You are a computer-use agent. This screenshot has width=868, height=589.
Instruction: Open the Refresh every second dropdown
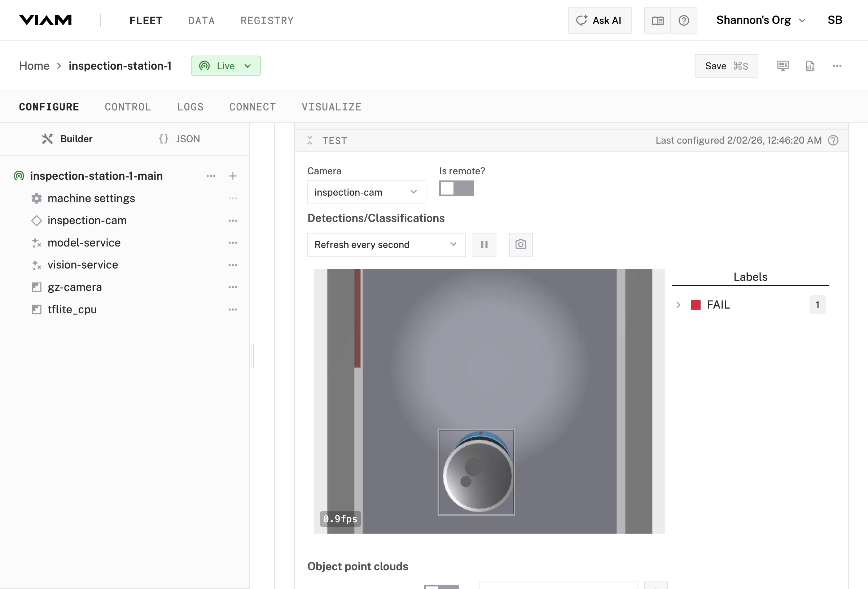(386, 245)
